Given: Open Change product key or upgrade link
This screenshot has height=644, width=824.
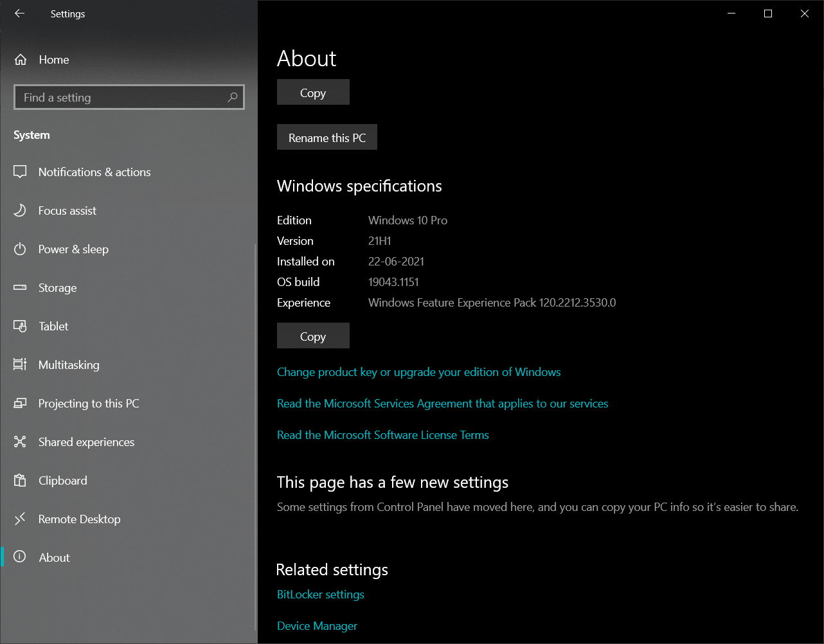Looking at the screenshot, I should (x=418, y=371).
